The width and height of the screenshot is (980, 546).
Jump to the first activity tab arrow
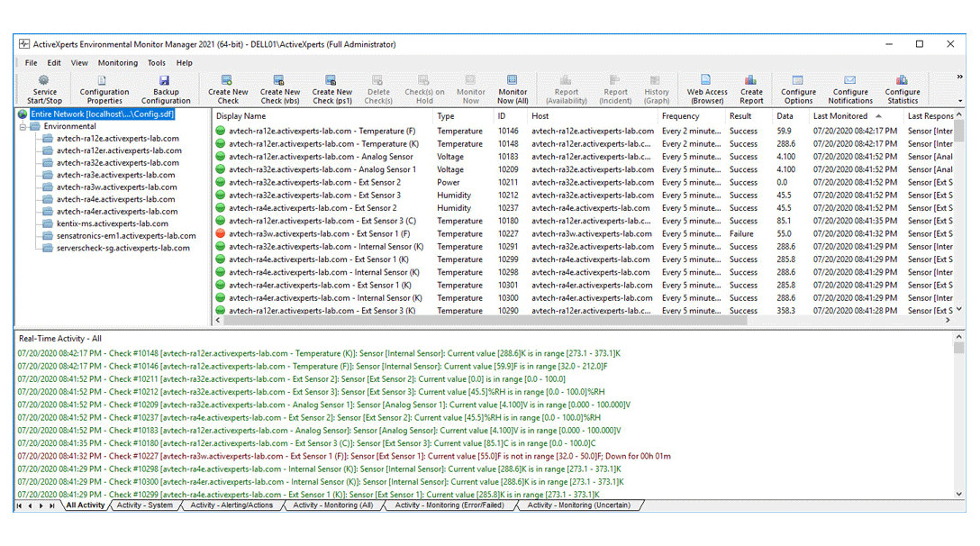coord(20,505)
